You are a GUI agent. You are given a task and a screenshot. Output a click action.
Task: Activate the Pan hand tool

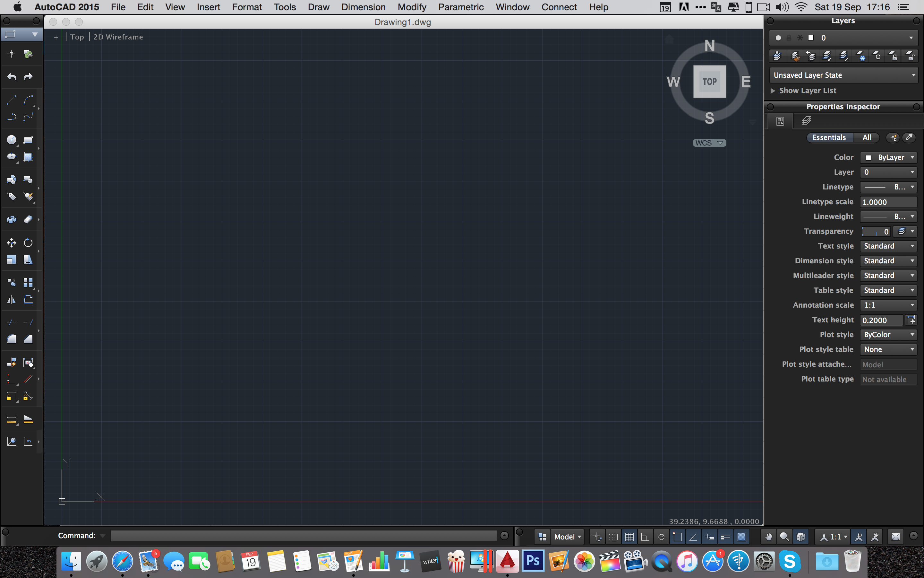coord(769,537)
